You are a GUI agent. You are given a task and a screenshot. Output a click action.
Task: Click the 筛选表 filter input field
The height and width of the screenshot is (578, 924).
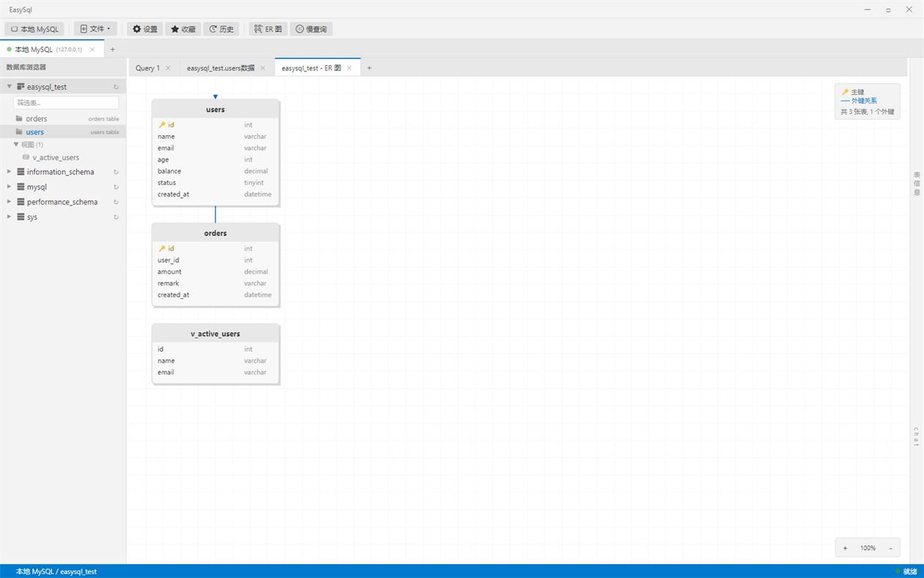66,103
